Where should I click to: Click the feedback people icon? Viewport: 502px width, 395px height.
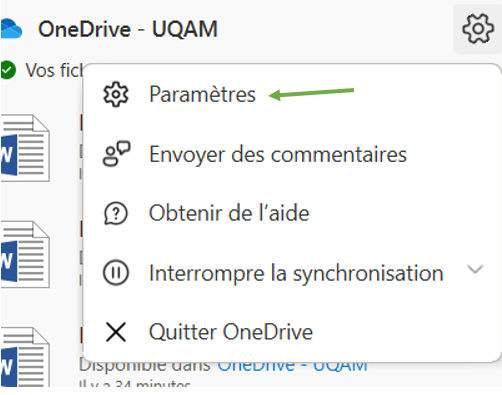pyautogui.click(x=116, y=154)
